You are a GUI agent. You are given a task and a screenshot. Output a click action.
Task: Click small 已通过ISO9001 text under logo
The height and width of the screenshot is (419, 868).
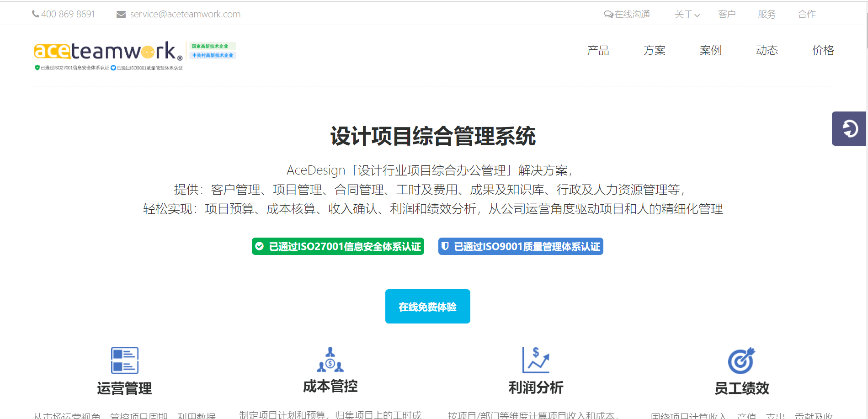tap(150, 68)
